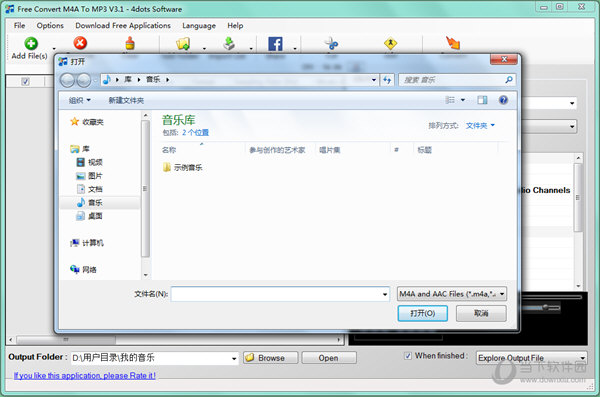600x397 pixels.
Task: Click the 新建文件夹 new folder button
Action: 126,100
